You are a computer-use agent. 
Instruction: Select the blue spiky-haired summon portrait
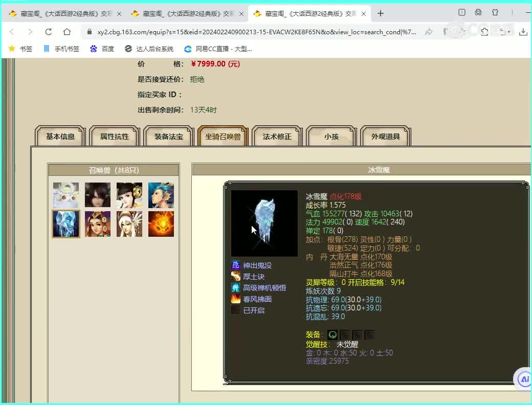161,195
